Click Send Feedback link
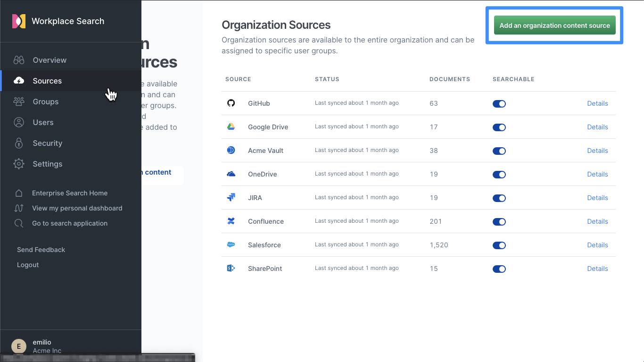Viewport: 644px width, 362px height. 41,250
